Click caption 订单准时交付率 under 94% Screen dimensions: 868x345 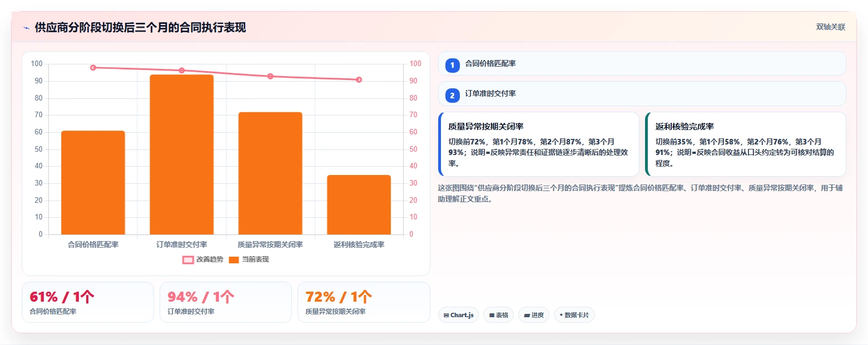(x=191, y=312)
